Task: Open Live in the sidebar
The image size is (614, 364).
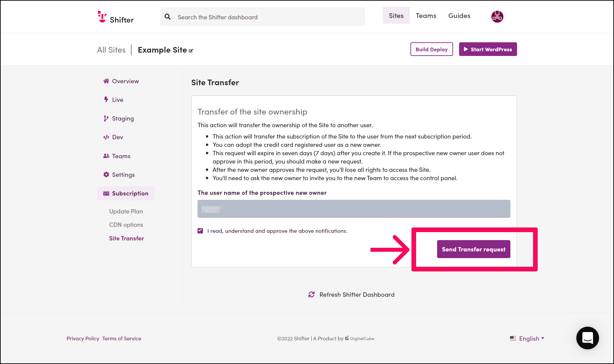Action: 114,100
